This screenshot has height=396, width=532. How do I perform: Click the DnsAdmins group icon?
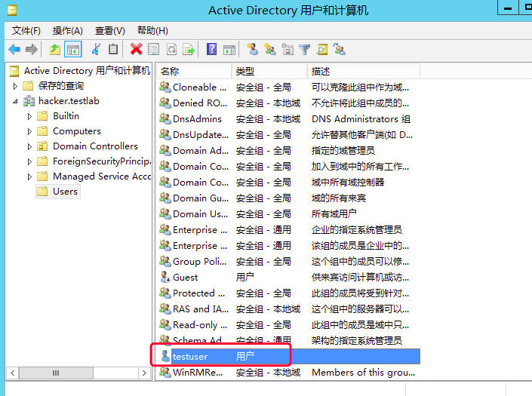165,118
